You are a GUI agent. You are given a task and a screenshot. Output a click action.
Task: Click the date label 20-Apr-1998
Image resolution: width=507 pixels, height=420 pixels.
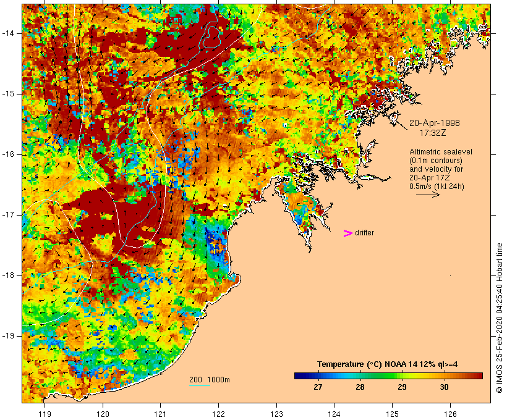pos(435,123)
